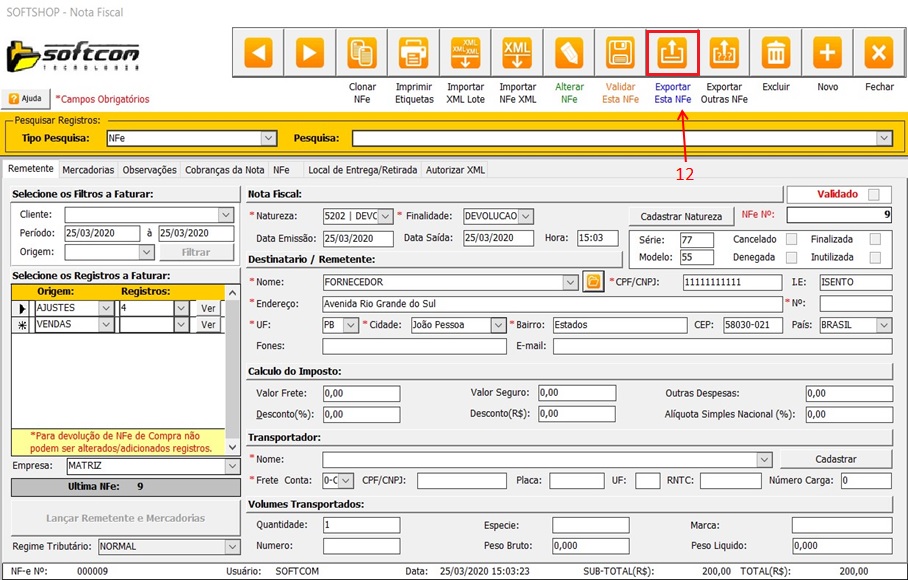Click the Clonar NFe icon
Image resolution: width=908 pixels, height=580 pixels.
tap(362, 53)
